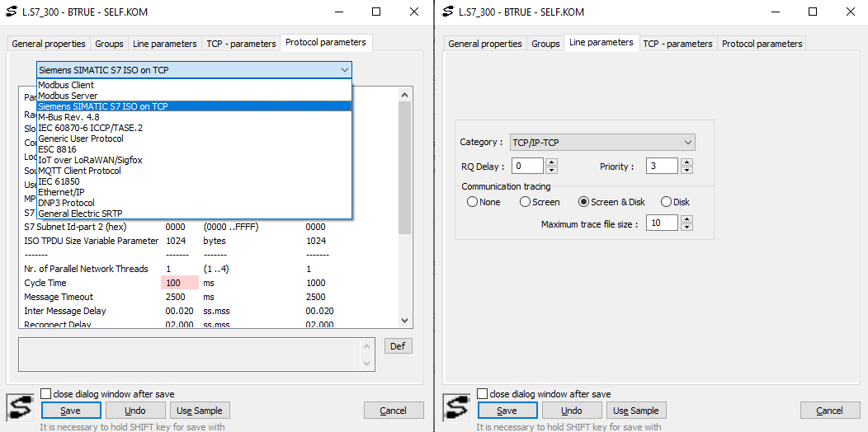Choose ESC 8816 protocol entry
This screenshot has height=432, width=868.
(x=194, y=149)
